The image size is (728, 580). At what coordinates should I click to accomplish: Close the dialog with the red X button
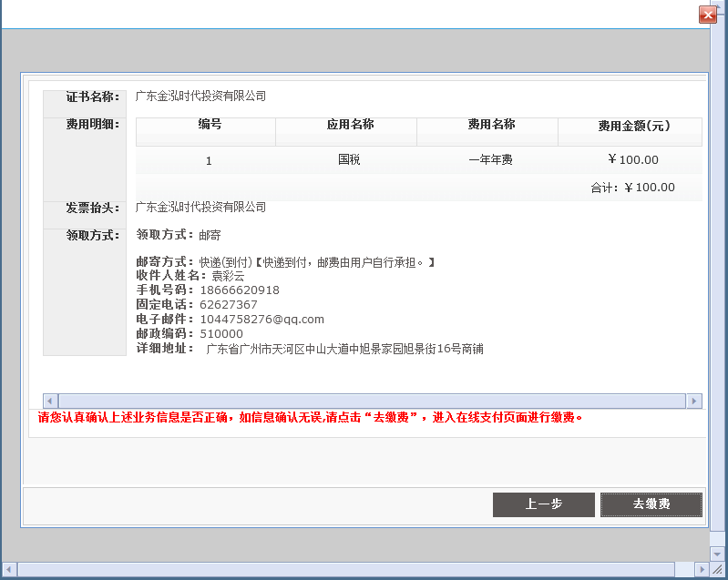pos(708,15)
